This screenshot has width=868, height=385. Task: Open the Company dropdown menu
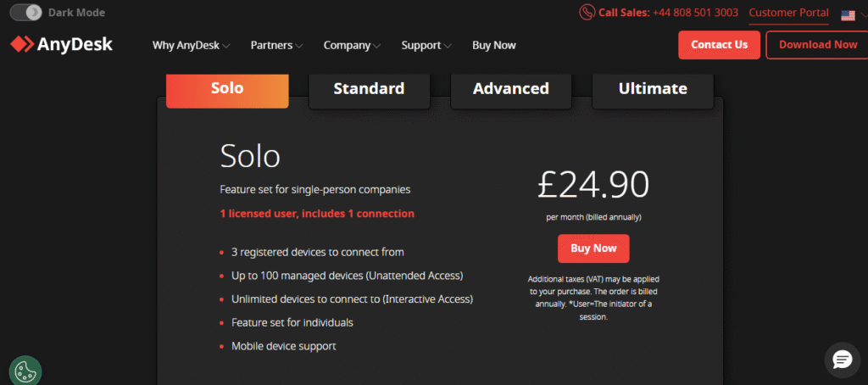[352, 46]
